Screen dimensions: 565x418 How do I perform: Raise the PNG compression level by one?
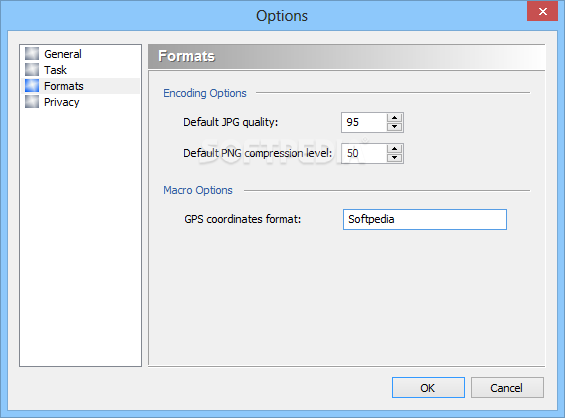coord(395,149)
